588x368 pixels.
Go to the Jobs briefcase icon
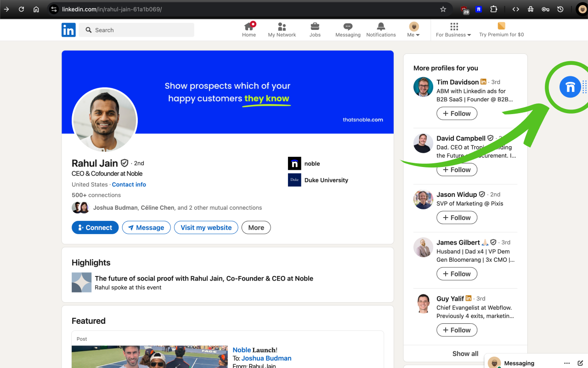(x=315, y=27)
